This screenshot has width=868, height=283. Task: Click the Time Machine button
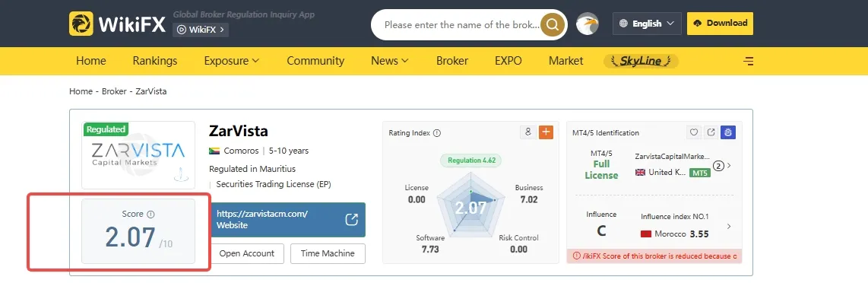[x=328, y=253]
